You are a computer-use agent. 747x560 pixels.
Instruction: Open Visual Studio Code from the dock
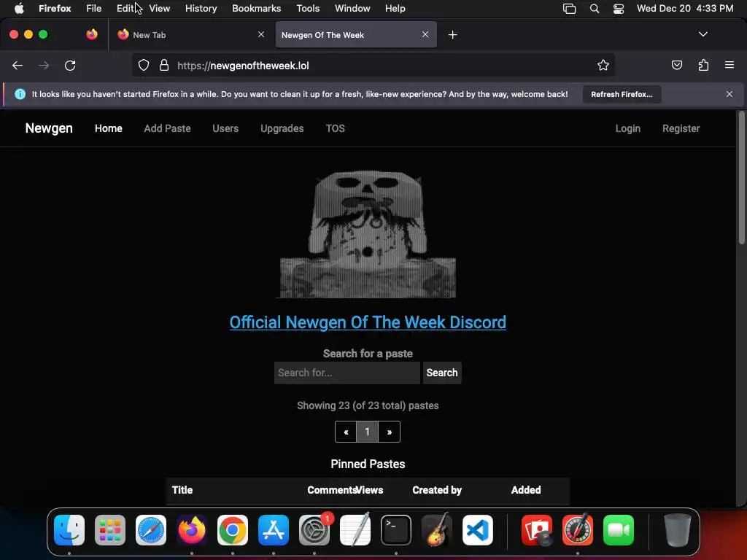[x=478, y=530]
